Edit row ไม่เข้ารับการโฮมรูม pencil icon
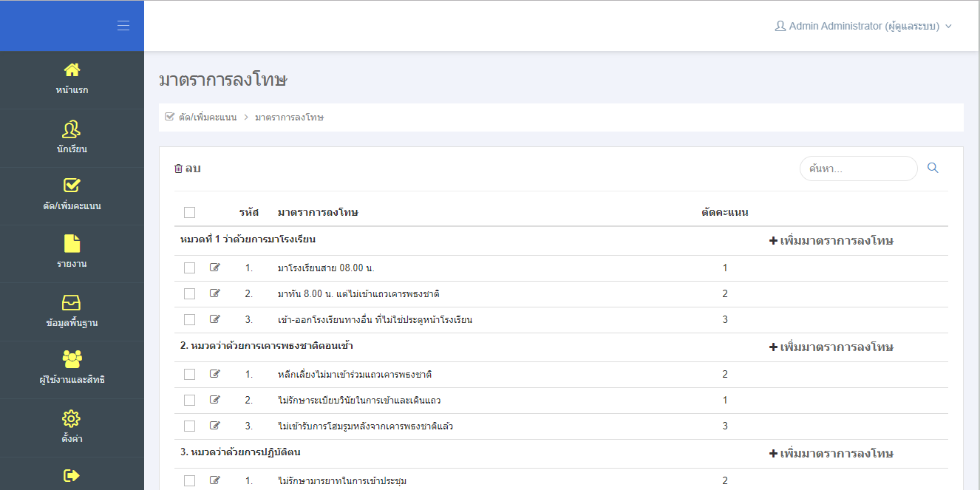This screenshot has width=980, height=490. point(215,426)
